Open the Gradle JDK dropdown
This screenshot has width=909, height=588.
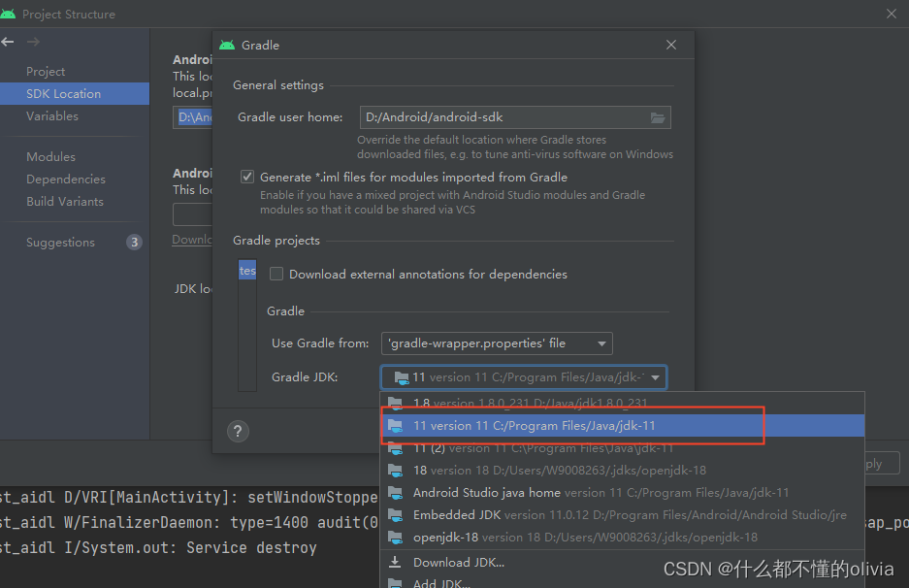[658, 377]
